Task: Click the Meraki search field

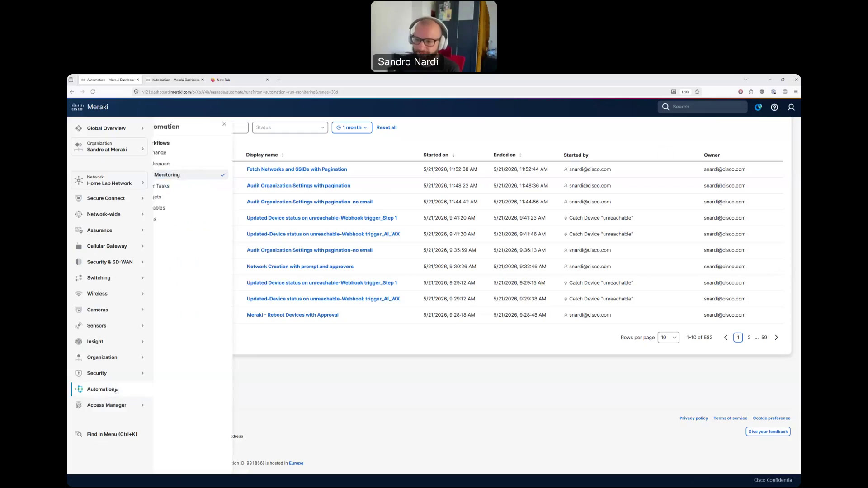Action: tap(703, 107)
